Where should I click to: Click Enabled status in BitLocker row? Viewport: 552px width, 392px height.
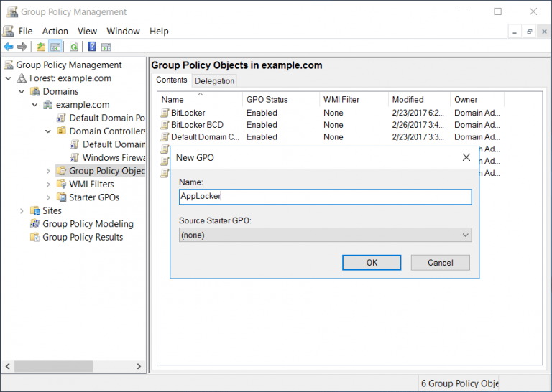[262, 113]
